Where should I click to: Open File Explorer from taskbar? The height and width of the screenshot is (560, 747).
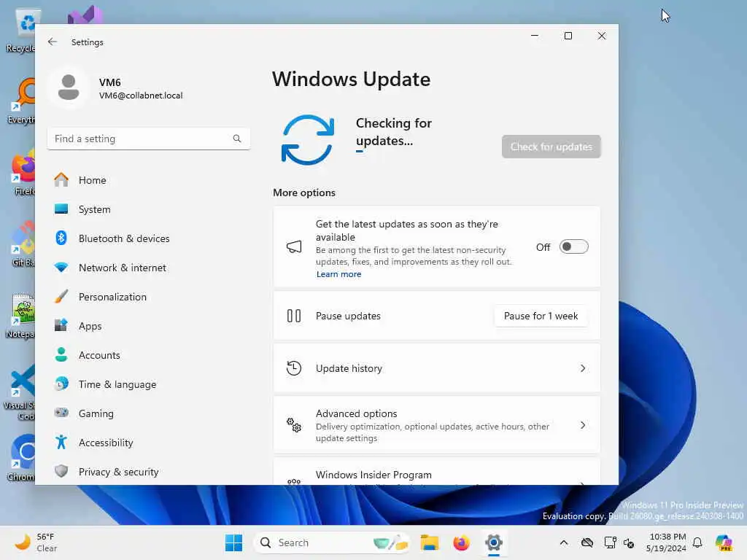pyautogui.click(x=429, y=542)
